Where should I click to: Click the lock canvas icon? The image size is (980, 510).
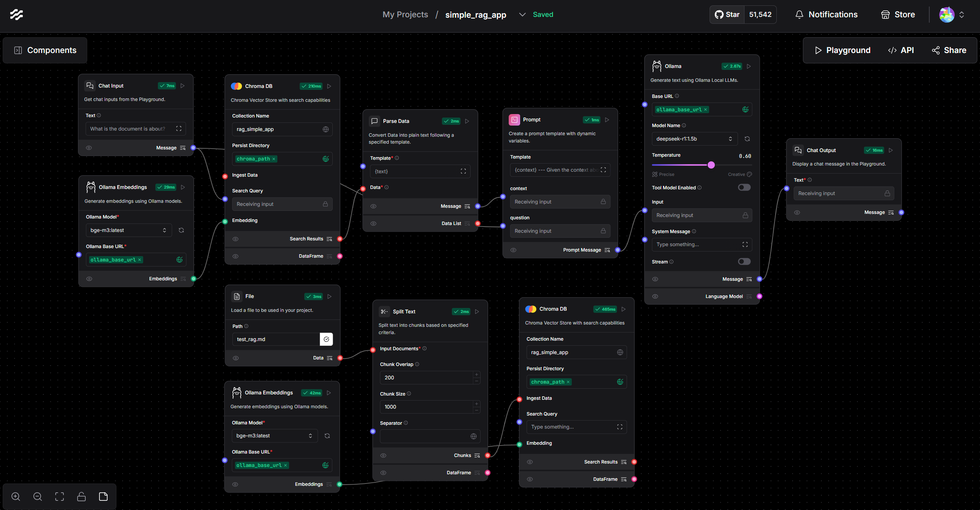(x=81, y=497)
